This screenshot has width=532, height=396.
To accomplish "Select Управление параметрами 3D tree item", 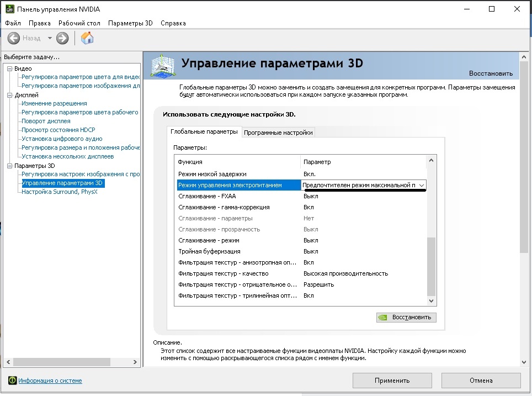I will pos(63,183).
